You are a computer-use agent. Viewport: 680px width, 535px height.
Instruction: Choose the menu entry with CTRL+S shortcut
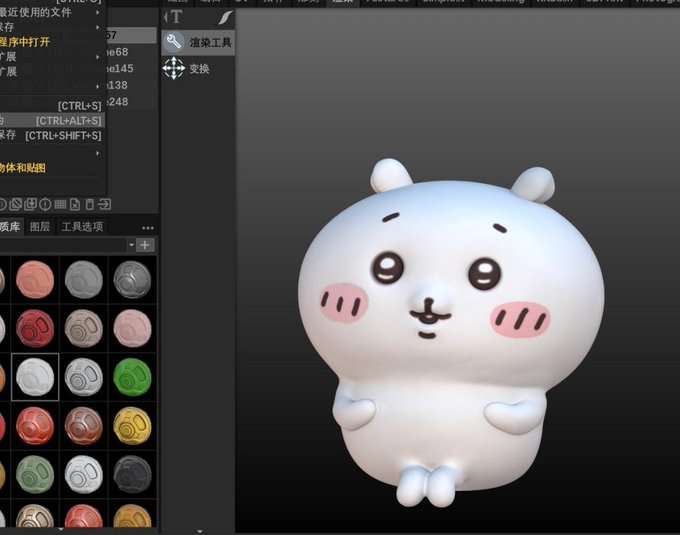(x=51, y=106)
